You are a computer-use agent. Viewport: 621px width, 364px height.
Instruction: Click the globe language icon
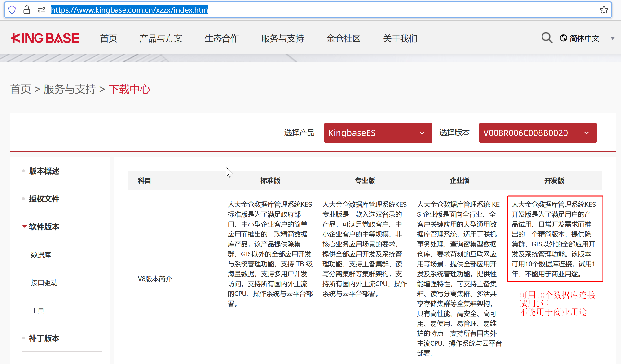click(x=563, y=38)
